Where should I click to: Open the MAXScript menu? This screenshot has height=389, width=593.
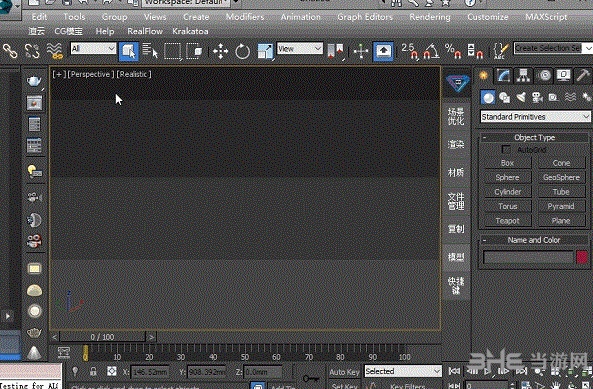[546, 17]
